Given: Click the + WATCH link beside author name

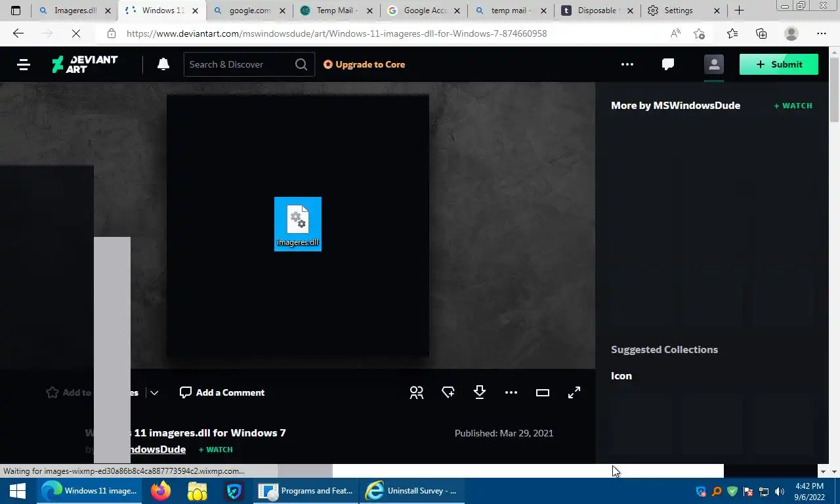Looking at the screenshot, I should pyautogui.click(x=216, y=450).
